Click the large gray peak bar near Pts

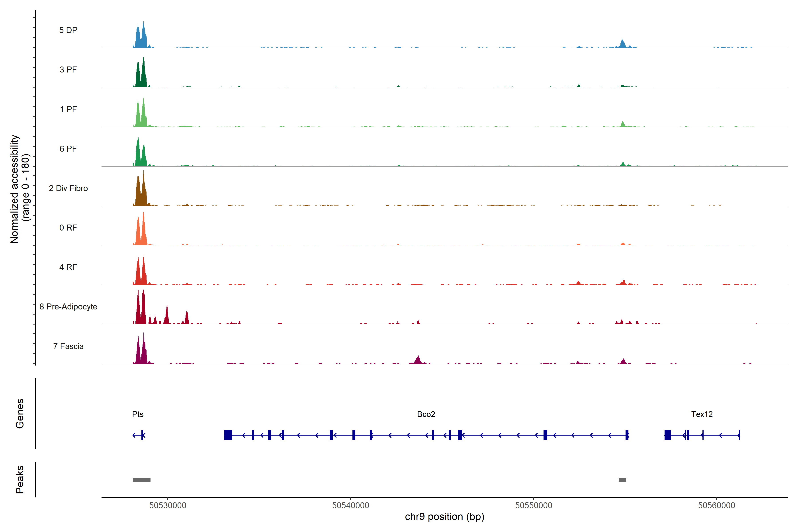pyautogui.click(x=141, y=479)
